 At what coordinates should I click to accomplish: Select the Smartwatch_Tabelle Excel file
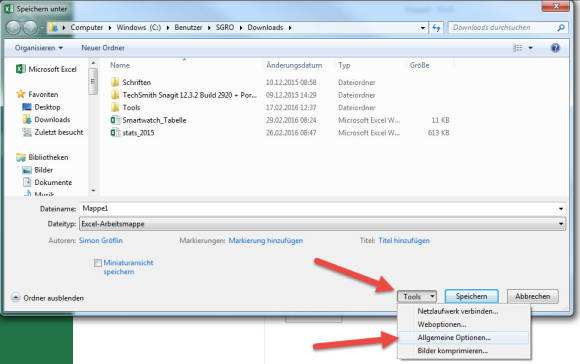point(154,120)
